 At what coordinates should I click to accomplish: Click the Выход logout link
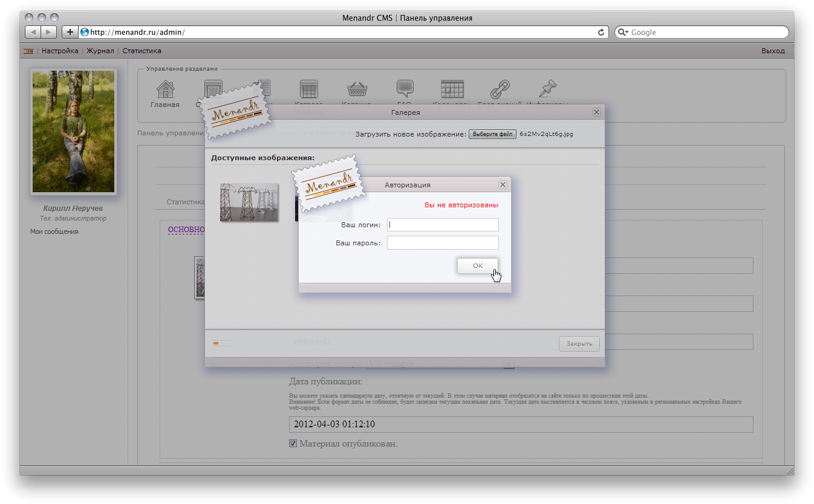pos(773,51)
